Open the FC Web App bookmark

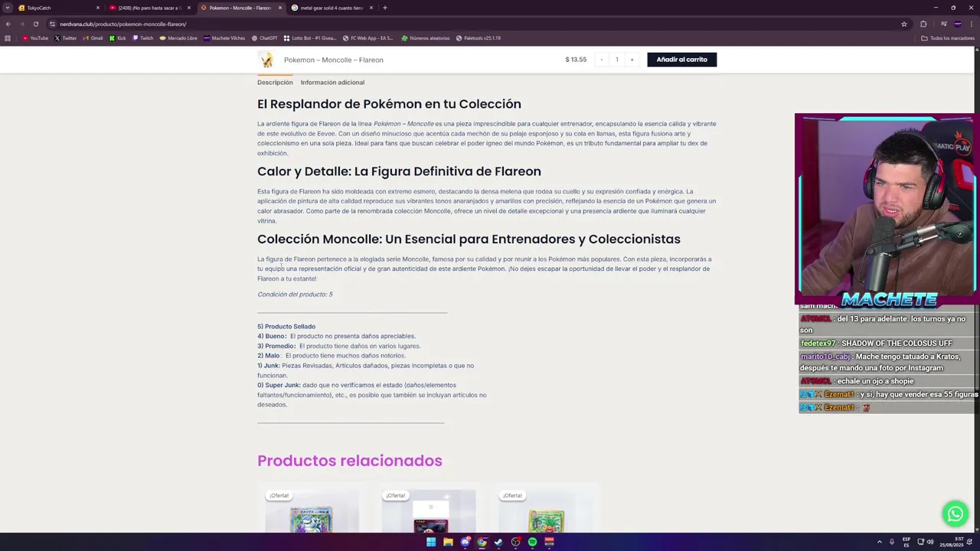click(x=367, y=38)
